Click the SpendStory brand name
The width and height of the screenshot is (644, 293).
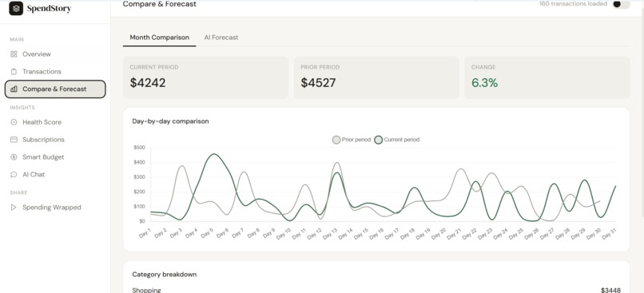coord(49,8)
